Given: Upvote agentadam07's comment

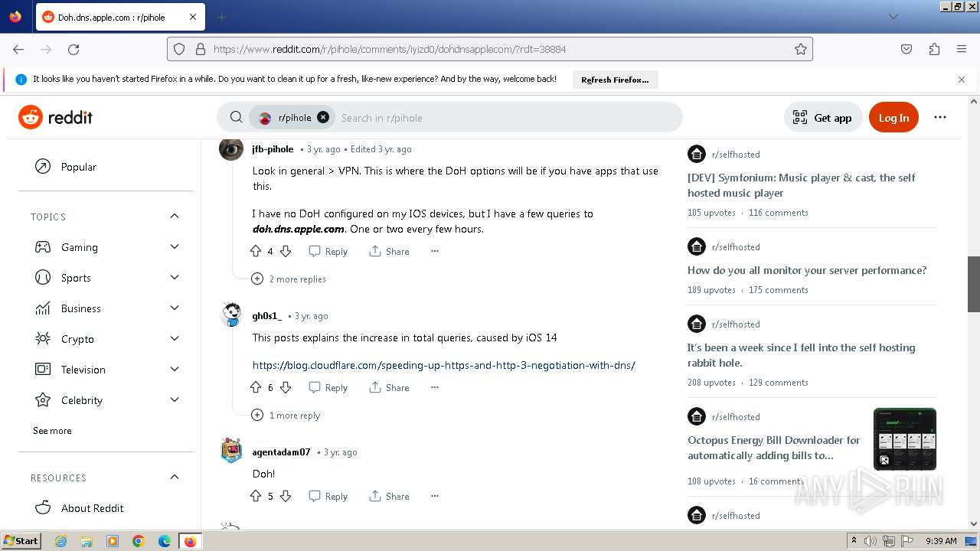Looking at the screenshot, I should [256, 496].
